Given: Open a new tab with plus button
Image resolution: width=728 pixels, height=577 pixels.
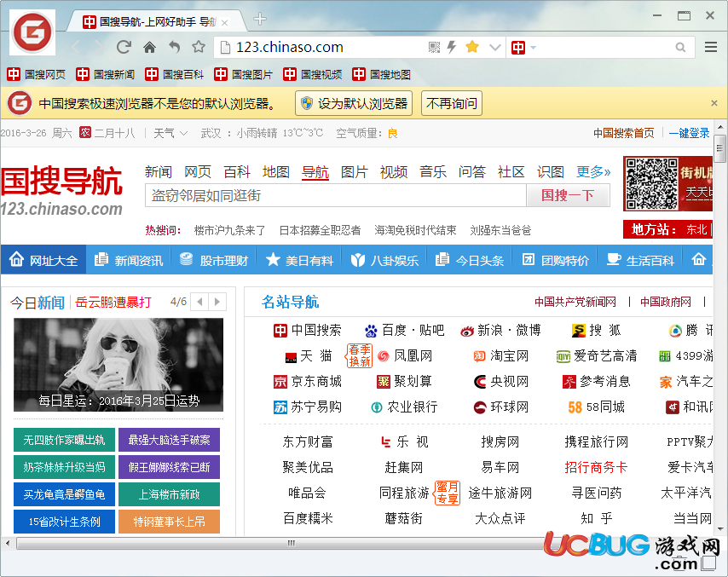Looking at the screenshot, I should click(x=259, y=19).
